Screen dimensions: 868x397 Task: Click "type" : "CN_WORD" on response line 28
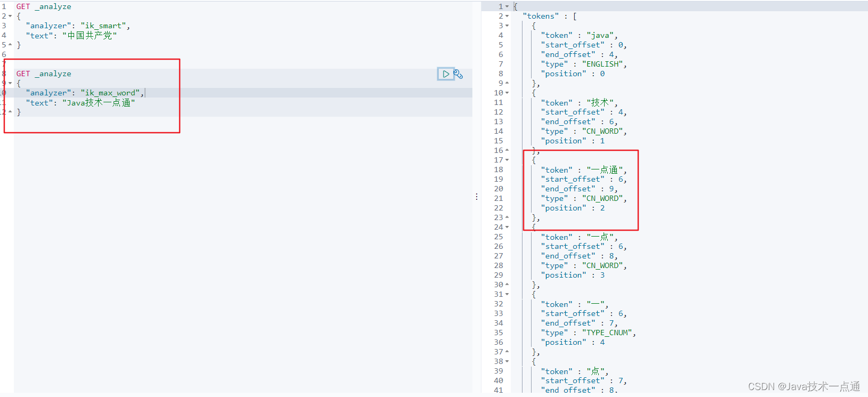[584, 265]
